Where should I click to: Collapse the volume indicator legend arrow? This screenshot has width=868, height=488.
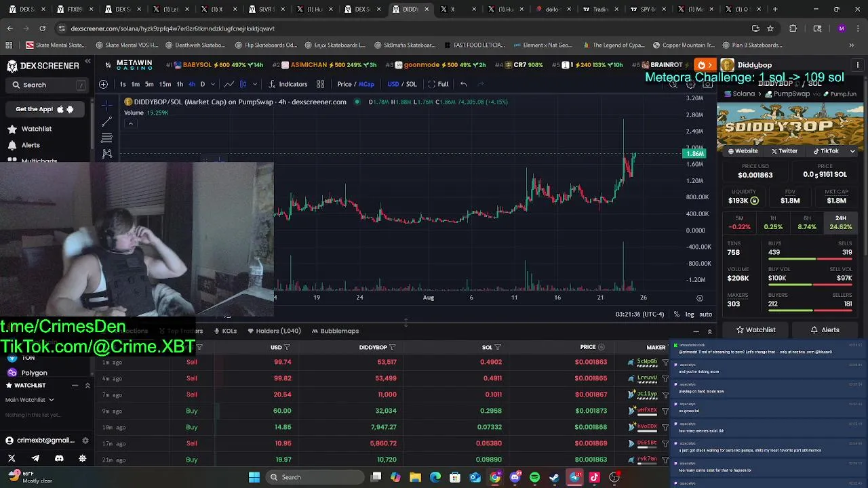130,123
